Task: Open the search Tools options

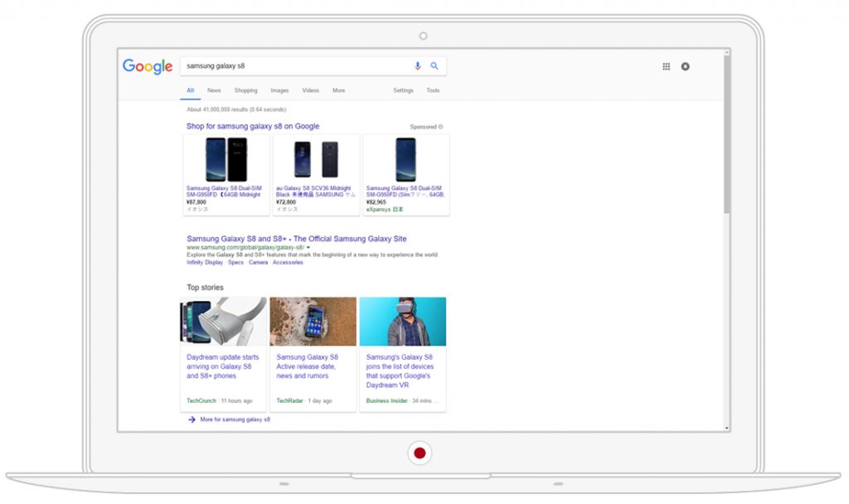Action: (433, 90)
